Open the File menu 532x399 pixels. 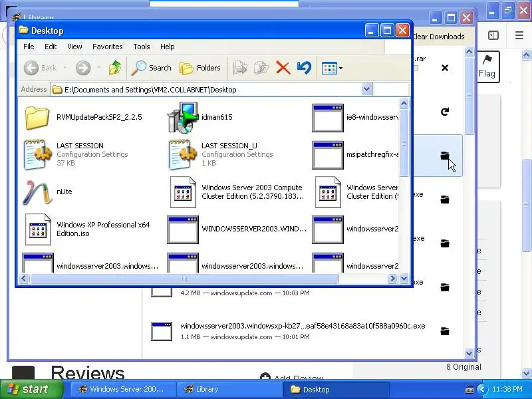click(x=29, y=47)
